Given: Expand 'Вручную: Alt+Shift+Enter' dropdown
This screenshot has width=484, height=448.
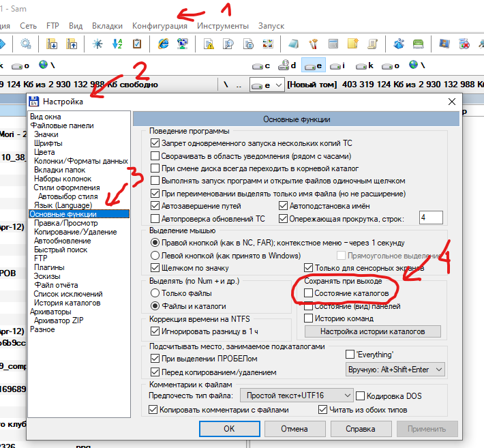Looking at the screenshot, I should pyautogui.click(x=395, y=369).
